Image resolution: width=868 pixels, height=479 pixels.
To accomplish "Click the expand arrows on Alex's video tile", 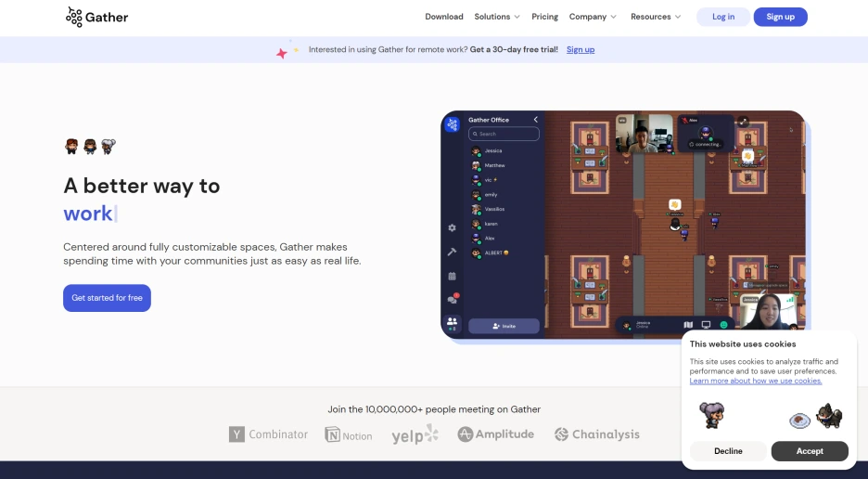I will coord(743,122).
